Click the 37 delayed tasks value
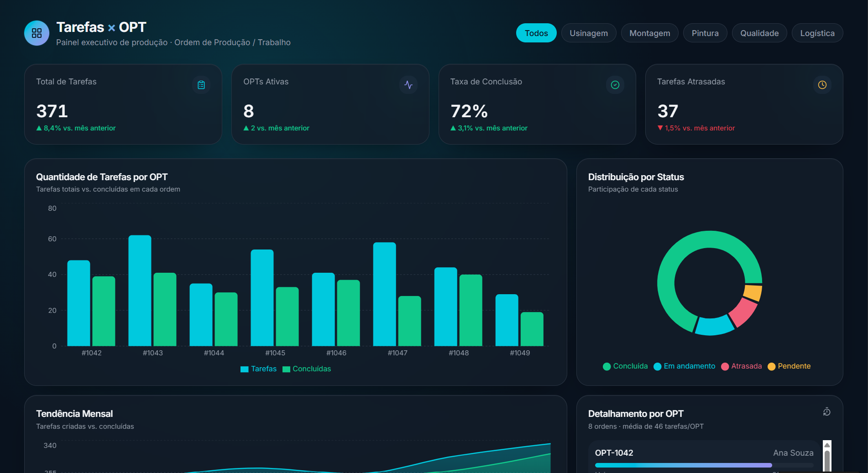The image size is (868, 473). pyautogui.click(x=668, y=111)
